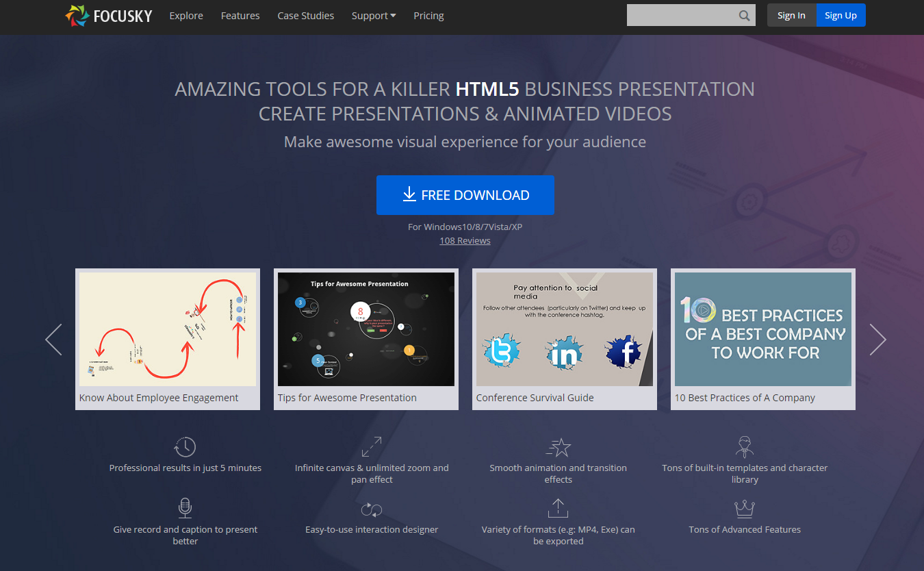Show next carousel slides with right arrow
The width and height of the screenshot is (924, 571).
[877, 340]
